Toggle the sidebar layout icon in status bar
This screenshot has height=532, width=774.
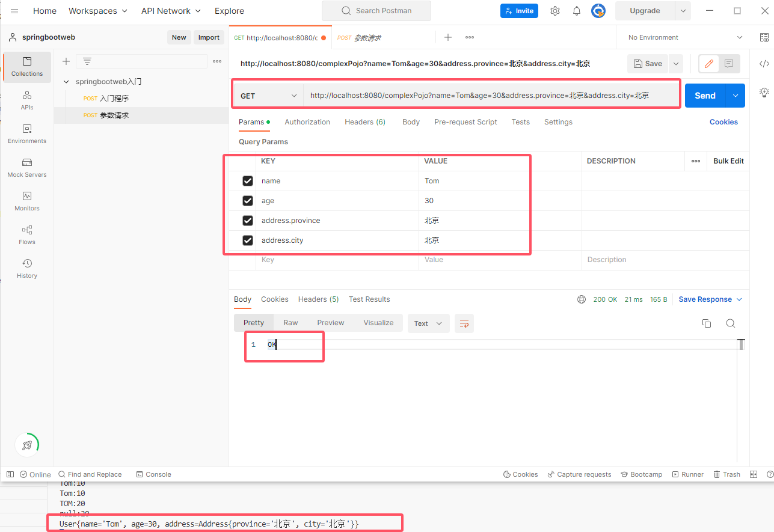[x=10, y=474]
